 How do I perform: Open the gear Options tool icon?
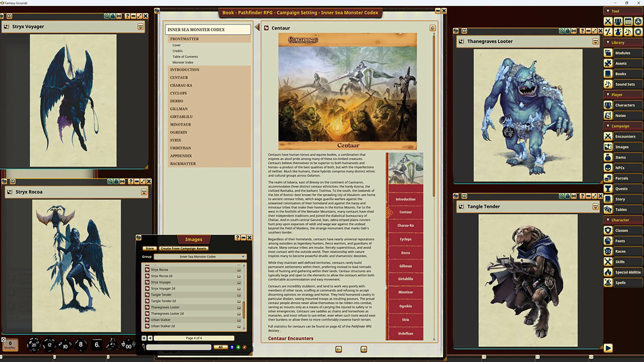point(638,32)
